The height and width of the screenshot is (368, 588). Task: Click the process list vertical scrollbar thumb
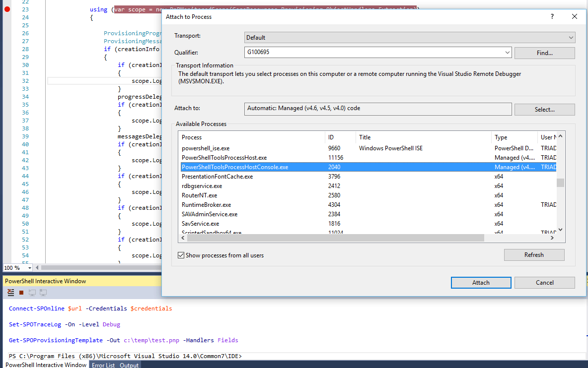560,183
